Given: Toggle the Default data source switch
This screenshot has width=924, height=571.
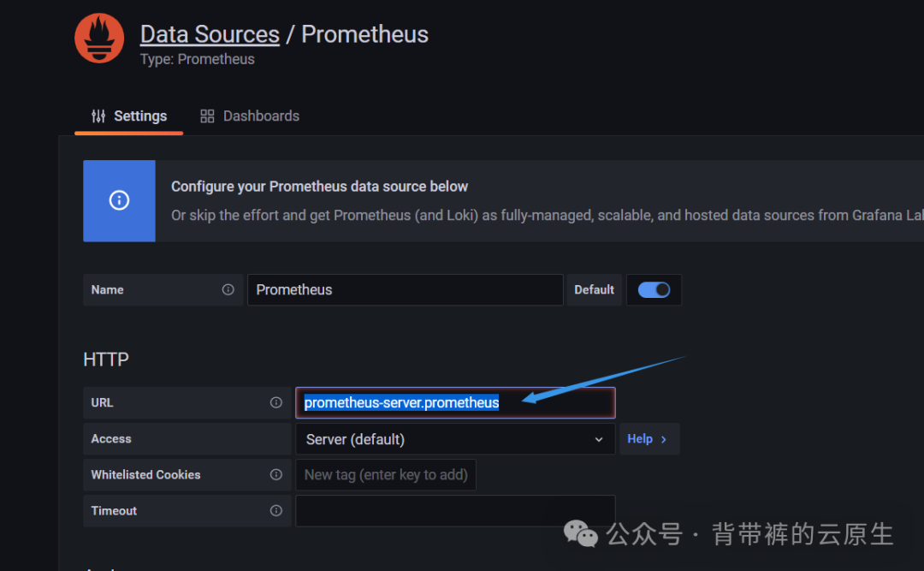Looking at the screenshot, I should [x=654, y=289].
